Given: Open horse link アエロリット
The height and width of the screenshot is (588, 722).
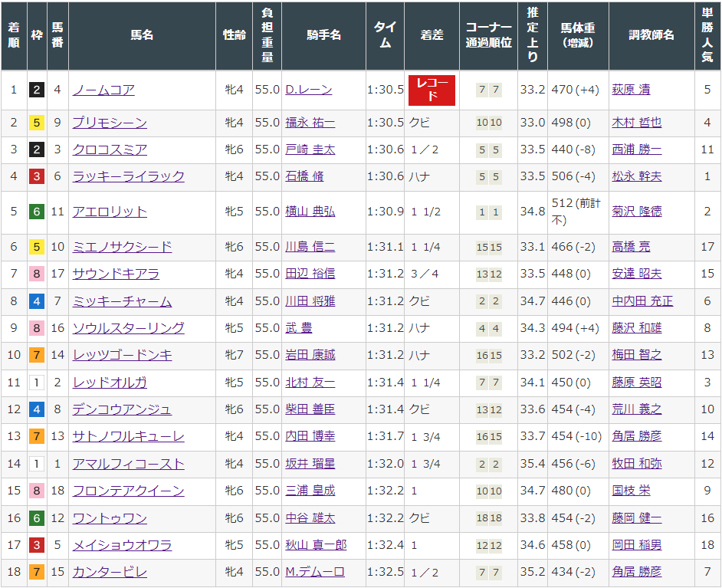Looking at the screenshot, I should (110, 212).
